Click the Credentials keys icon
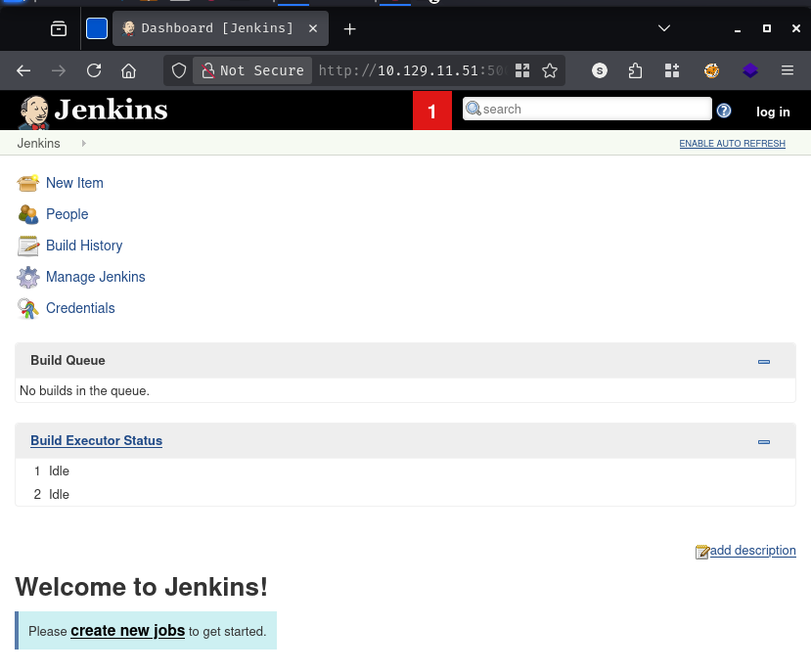The image size is (811, 672). click(x=27, y=308)
